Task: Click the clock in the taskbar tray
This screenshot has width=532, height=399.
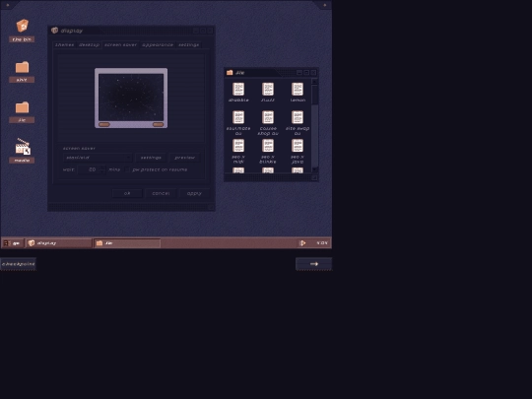Action: click(x=321, y=243)
